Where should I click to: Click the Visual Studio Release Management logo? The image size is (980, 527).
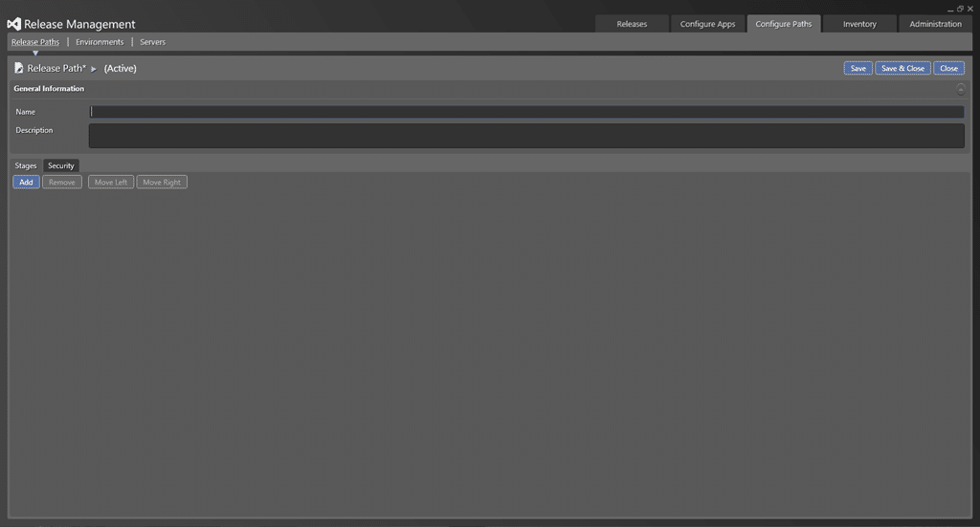click(x=13, y=24)
